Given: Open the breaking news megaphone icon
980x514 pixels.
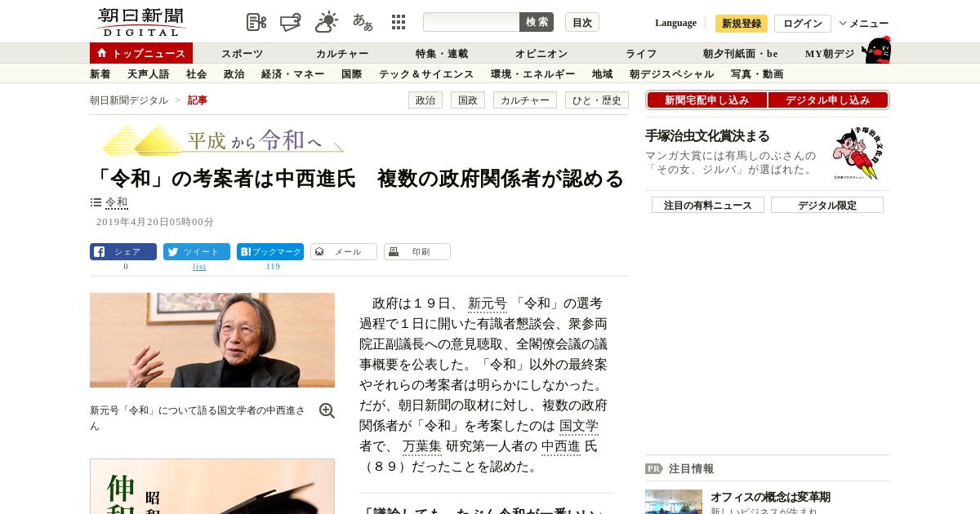Looking at the screenshot, I should point(291,22).
